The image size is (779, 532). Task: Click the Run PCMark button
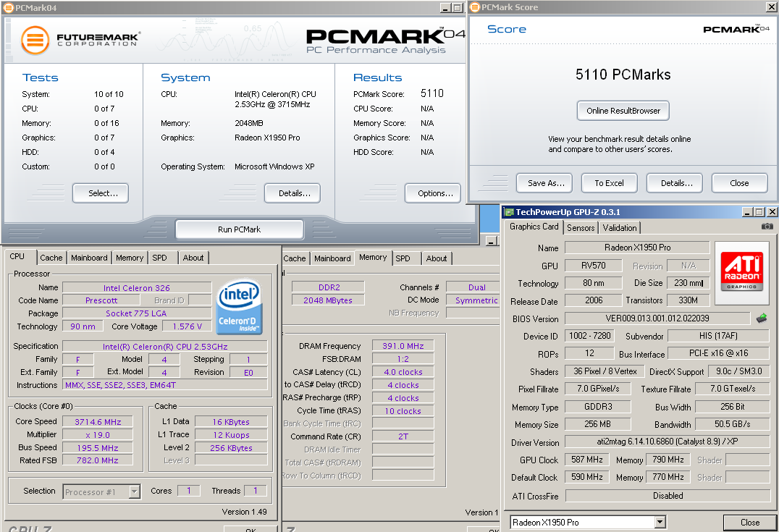tap(239, 229)
